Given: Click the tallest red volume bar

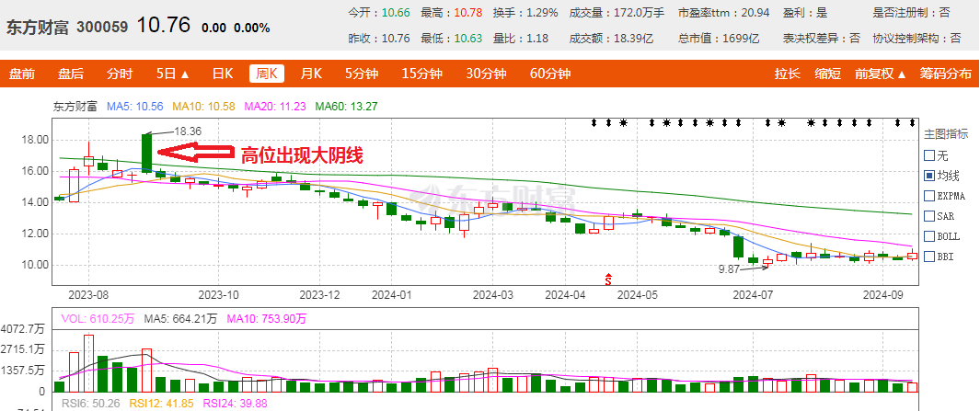Looking at the screenshot, I should click(x=88, y=357).
